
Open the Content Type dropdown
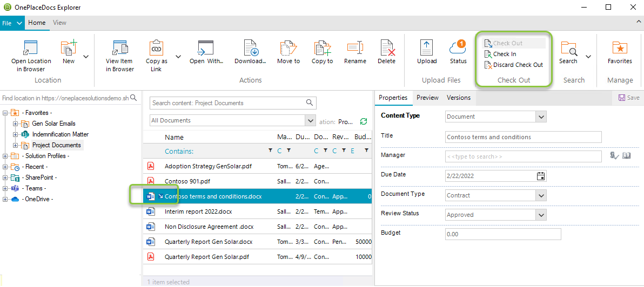(x=541, y=117)
